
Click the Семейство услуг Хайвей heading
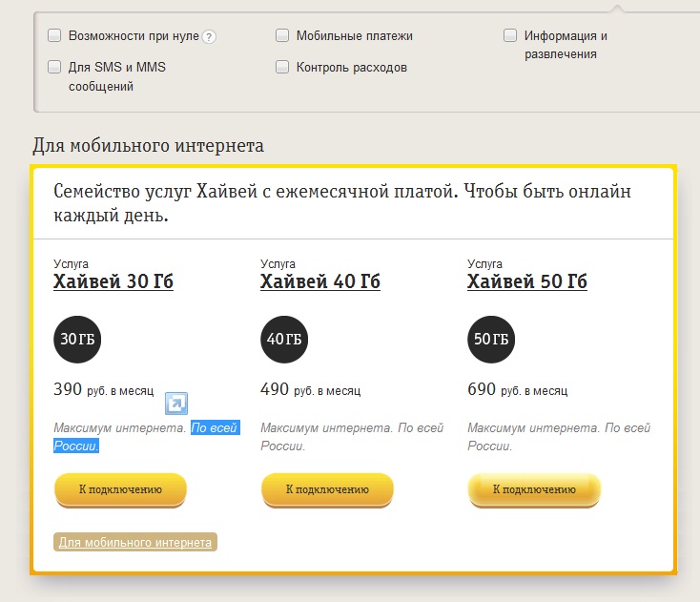(342, 203)
